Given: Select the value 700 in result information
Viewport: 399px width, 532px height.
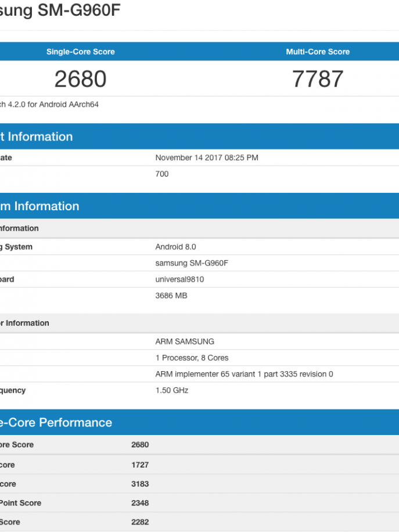Looking at the screenshot, I should (x=162, y=174).
